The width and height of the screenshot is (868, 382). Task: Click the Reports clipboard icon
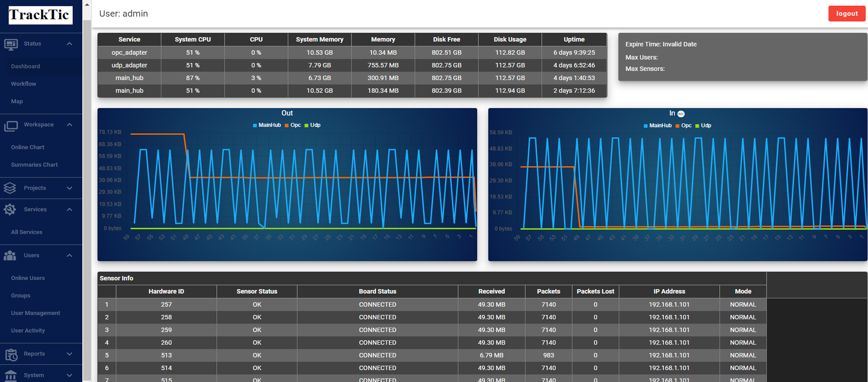click(11, 355)
